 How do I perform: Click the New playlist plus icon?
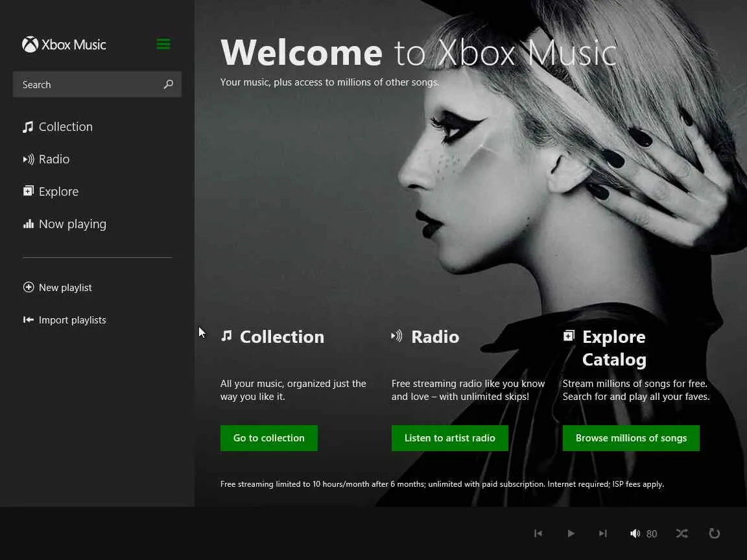click(x=29, y=287)
